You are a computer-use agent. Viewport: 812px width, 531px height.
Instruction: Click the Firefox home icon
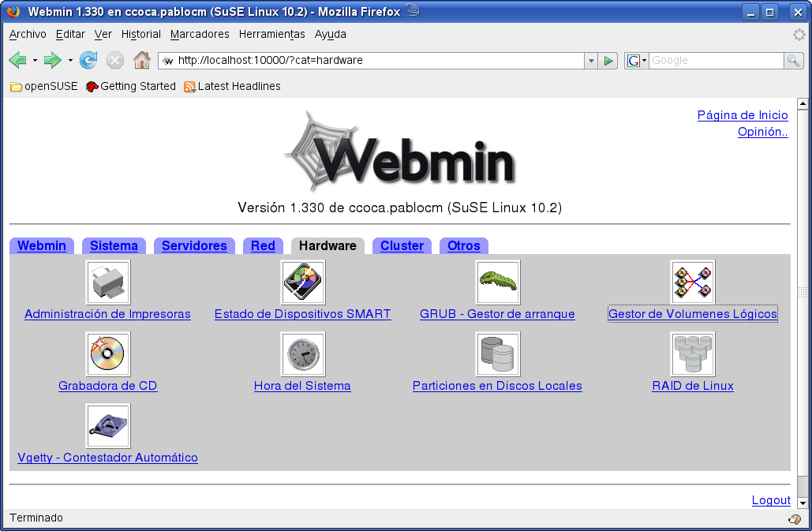(x=140, y=60)
